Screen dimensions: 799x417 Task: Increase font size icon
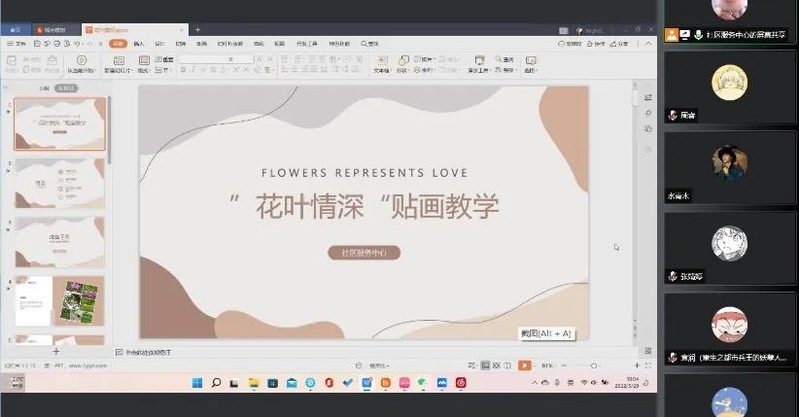(x=259, y=60)
